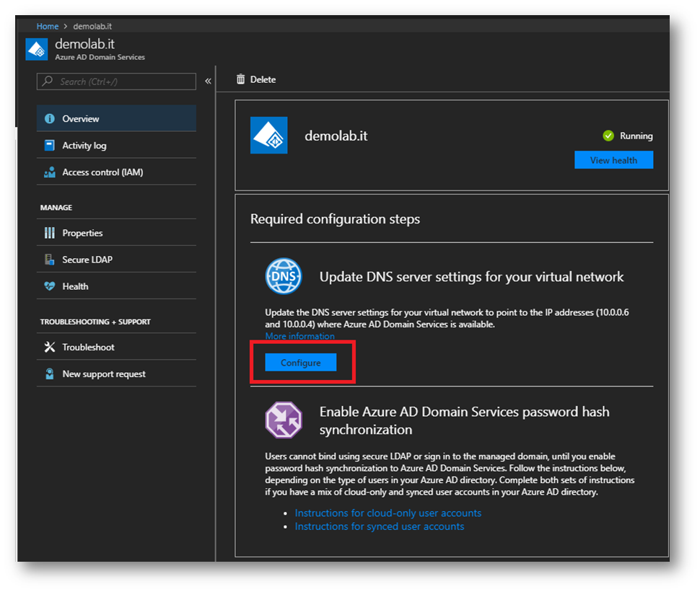Click the green Running status checkmark

(608, 136)
